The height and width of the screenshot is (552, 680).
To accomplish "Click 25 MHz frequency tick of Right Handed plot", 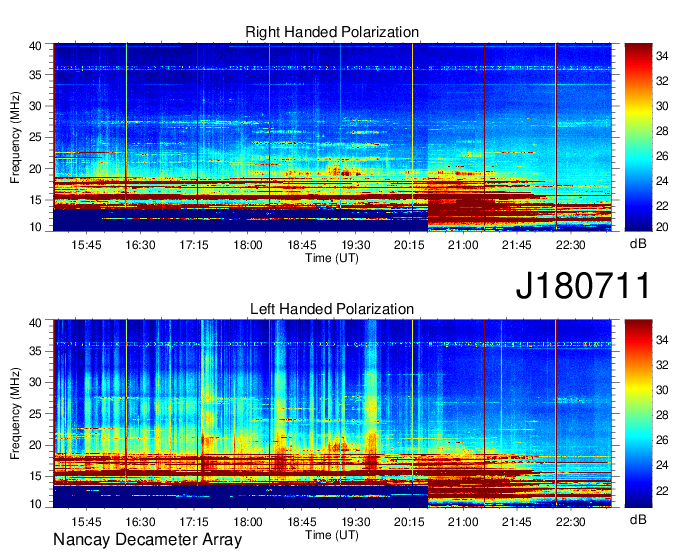I will pos(35,137).
